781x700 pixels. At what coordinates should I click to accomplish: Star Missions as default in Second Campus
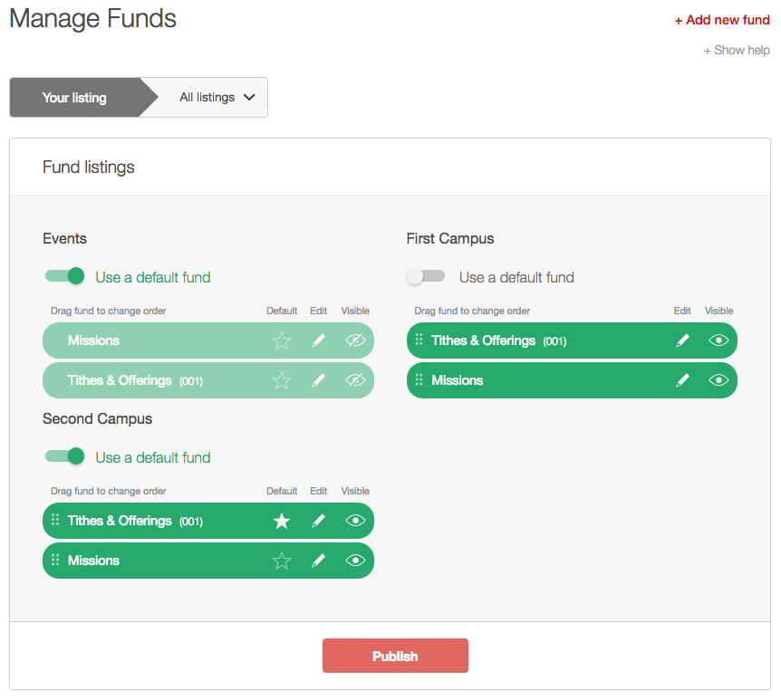coord(281,561)
